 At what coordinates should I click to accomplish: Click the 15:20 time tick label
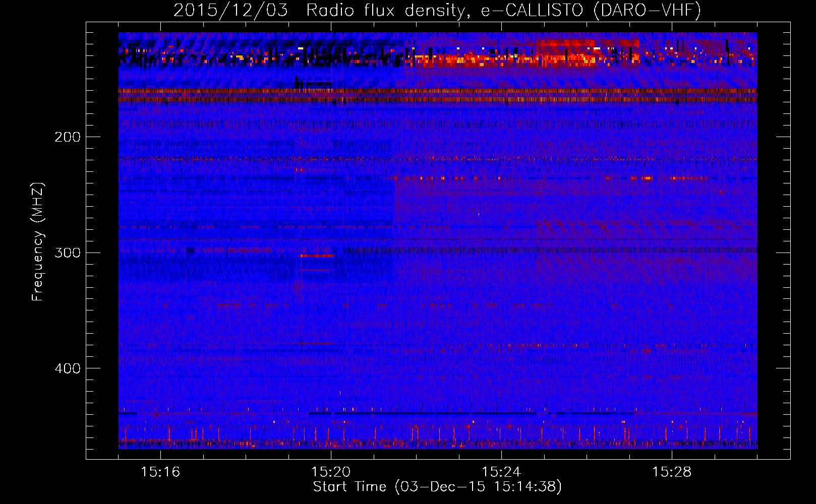(x=331, y=472)
